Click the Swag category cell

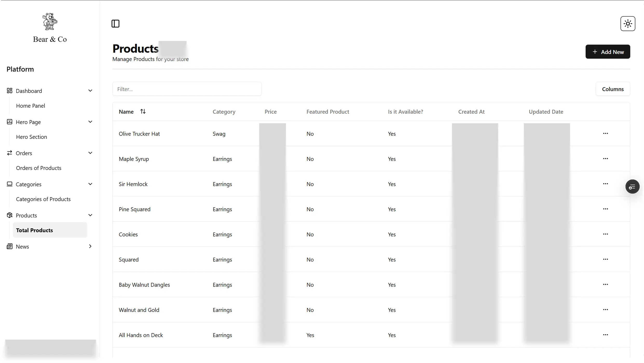[x=219, y=134]
